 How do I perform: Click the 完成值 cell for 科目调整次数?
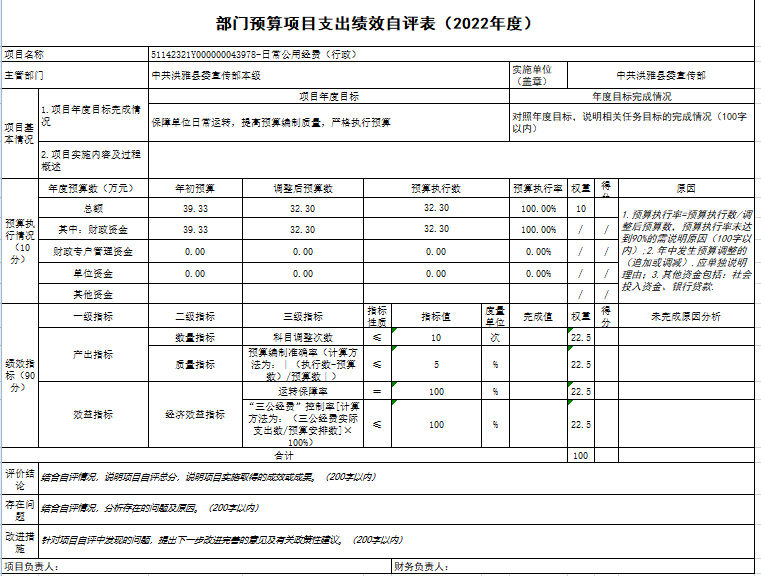tap(538, 337)
